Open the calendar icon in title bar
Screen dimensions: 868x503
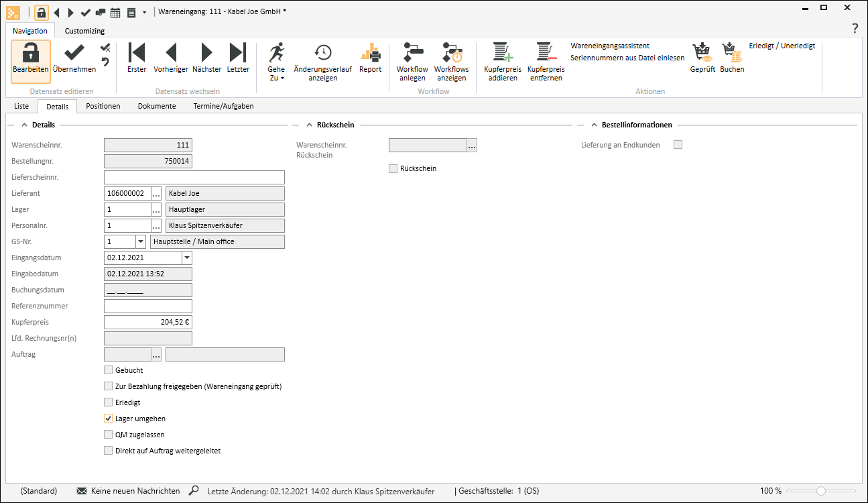[115, 12]
